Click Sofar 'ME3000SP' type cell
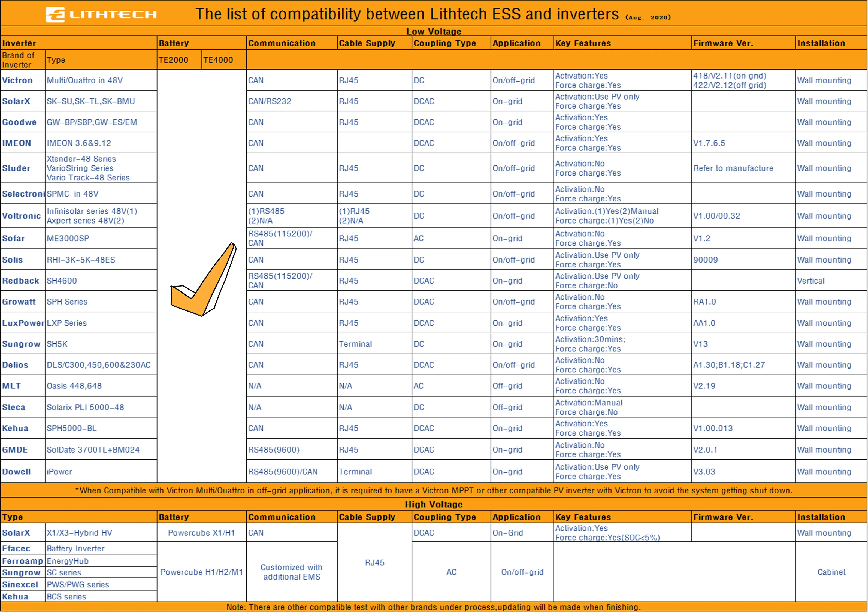 point(101,238)
